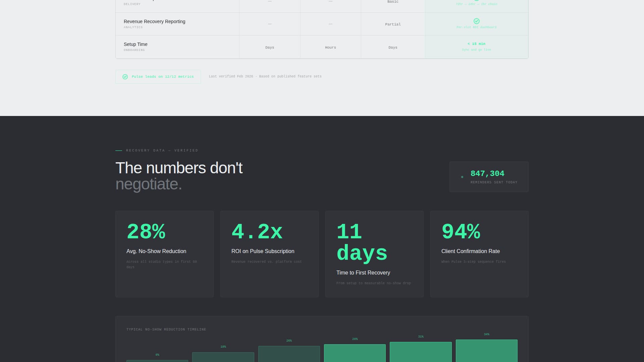The image size is (644, 362).
Task: Select the 'Setup Time' row label
Action: click(x=136, y=44)
